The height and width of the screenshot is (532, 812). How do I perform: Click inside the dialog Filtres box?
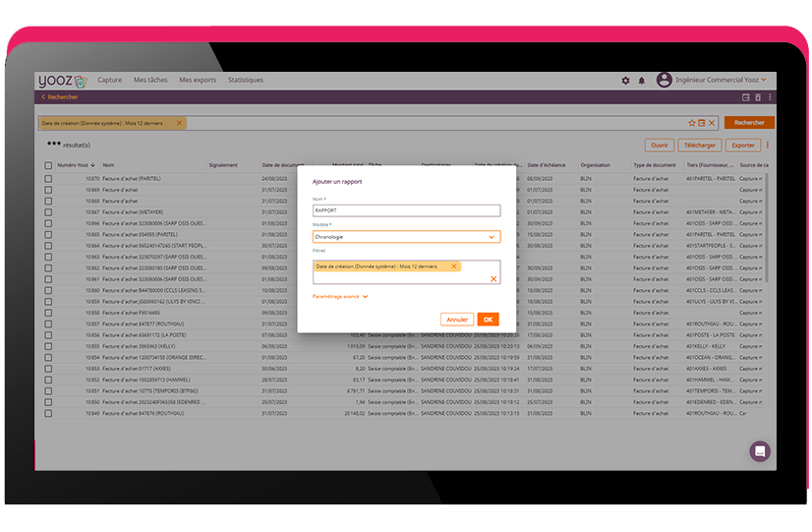407,272
